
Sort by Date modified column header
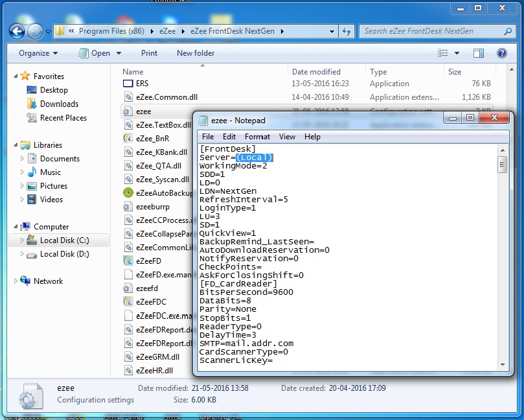coord(316,72)
